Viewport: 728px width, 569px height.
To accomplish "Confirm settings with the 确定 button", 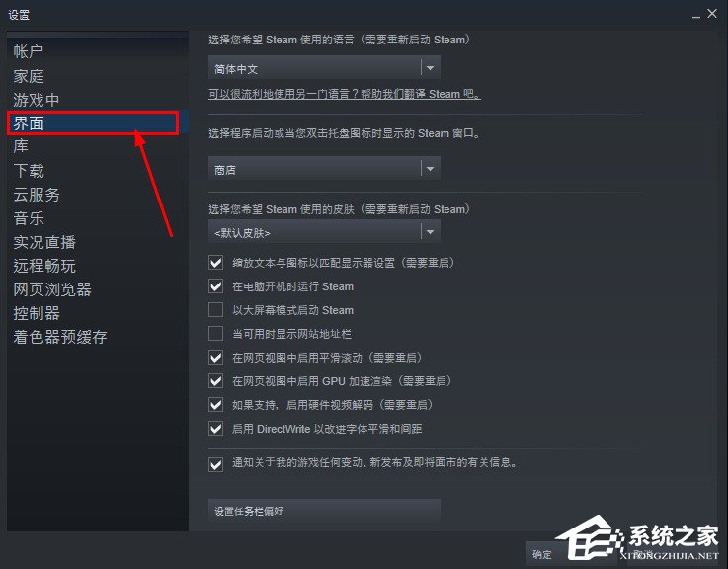I will click(542, 554).
